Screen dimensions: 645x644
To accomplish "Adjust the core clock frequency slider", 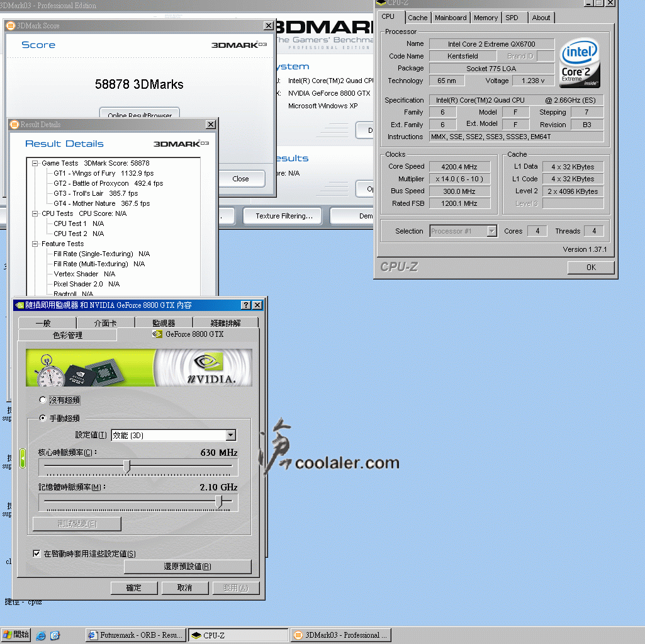I will [x=127, y=466].
